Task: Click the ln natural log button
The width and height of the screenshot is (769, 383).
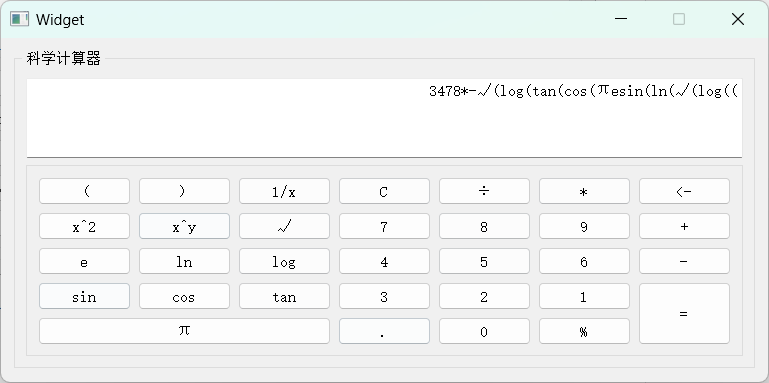Action: (184, 261)
